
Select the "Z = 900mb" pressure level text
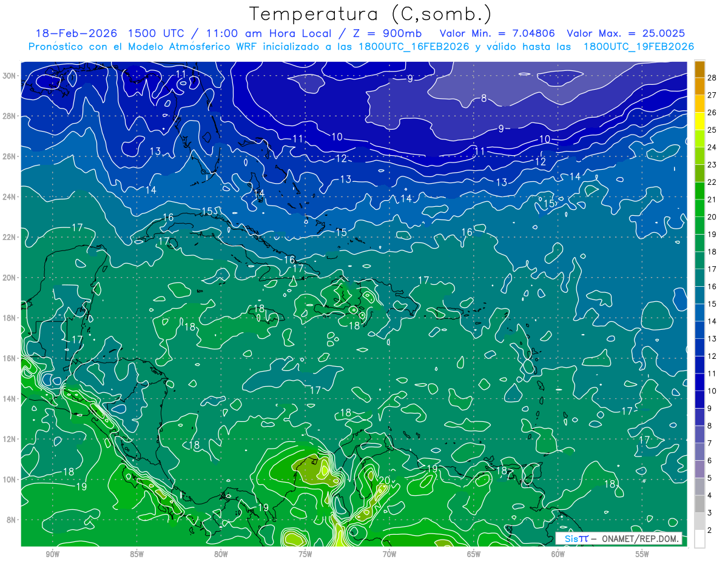385,33
